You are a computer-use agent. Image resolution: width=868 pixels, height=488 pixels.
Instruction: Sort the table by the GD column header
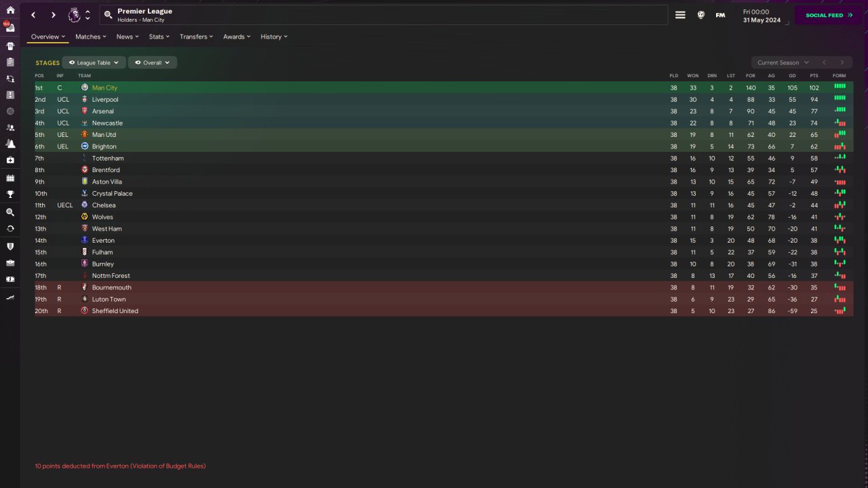(x=792, y=75)
